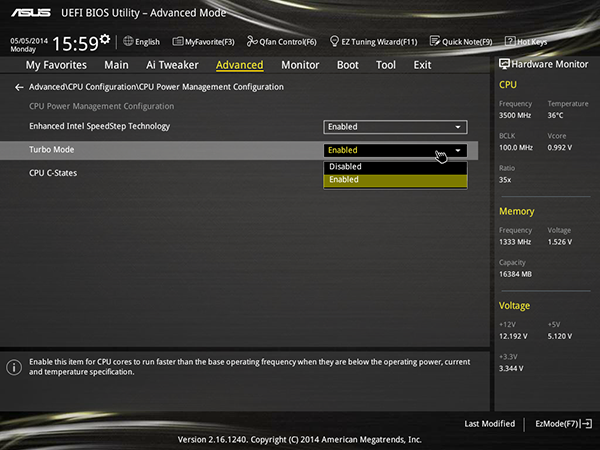Click the Enhanced Intel SpeedStep Technology label

tap(99, 126)
